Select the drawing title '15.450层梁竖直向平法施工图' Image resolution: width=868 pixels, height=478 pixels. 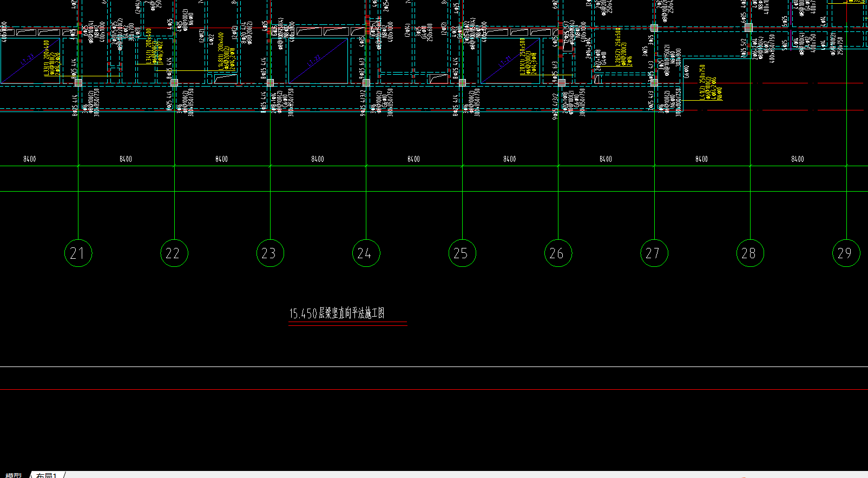[337, 313]
